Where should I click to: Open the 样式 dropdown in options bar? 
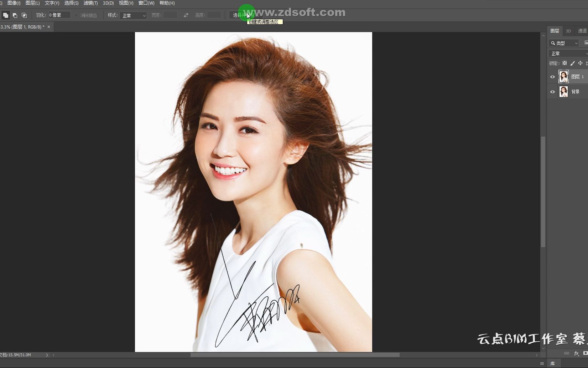[x=133, y=15]
